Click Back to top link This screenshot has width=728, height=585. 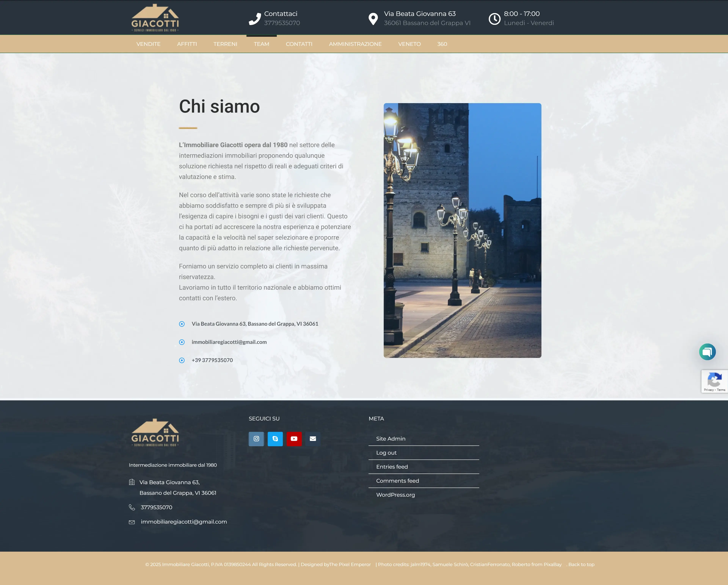pyautogui.click(x=581, y=564)
